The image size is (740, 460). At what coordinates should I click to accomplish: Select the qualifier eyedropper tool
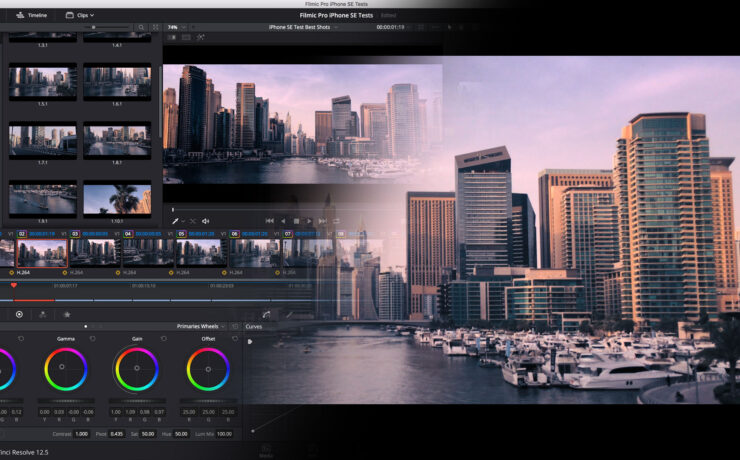click(x=175, y=221)
